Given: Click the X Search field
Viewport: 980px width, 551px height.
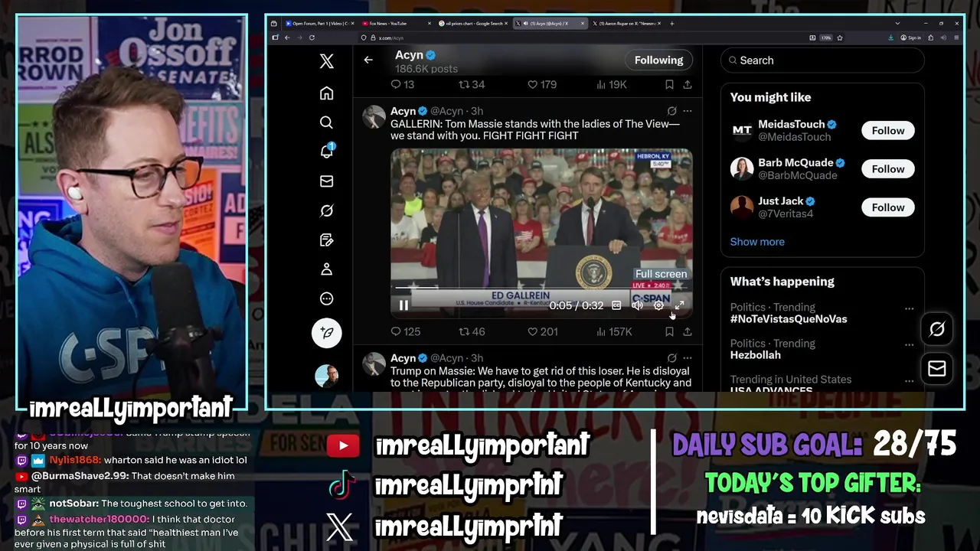Looking at the screenshot, I should pos(822,60).
